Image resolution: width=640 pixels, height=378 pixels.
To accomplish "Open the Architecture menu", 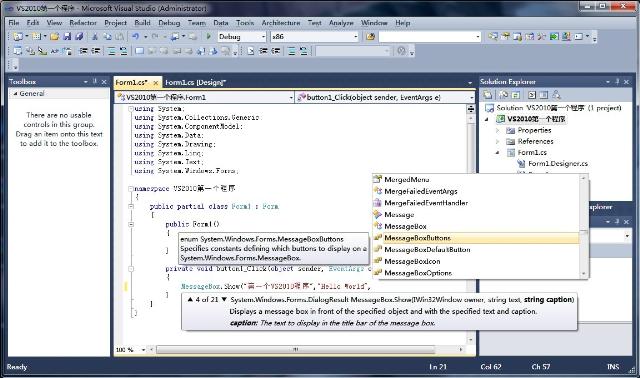I will point(281,23).
